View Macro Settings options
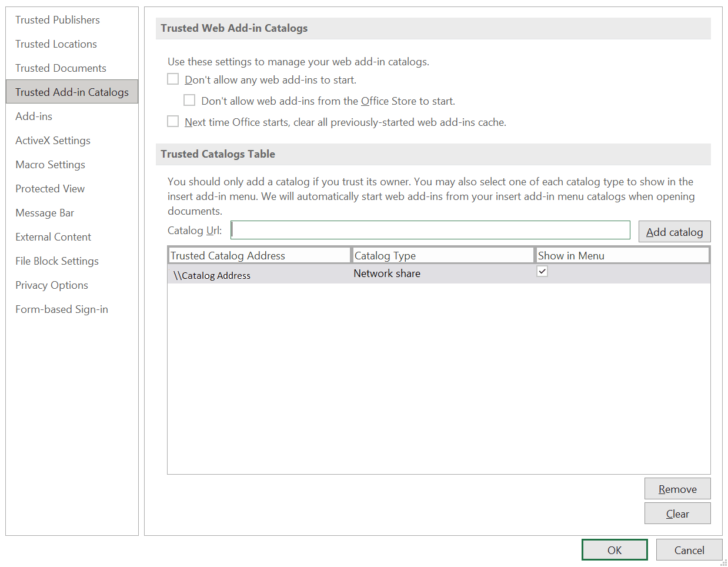728x567 pixels. (50, 164)
